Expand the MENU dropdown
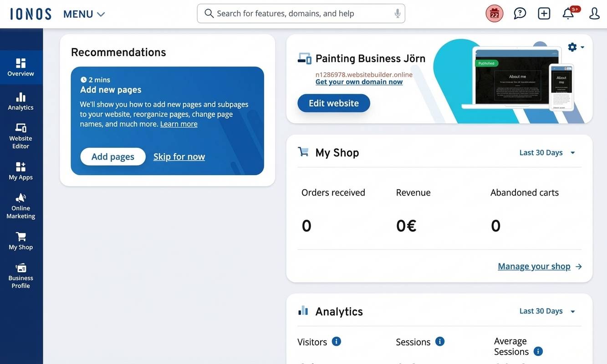Screen dimensions: 607x364 84,14
